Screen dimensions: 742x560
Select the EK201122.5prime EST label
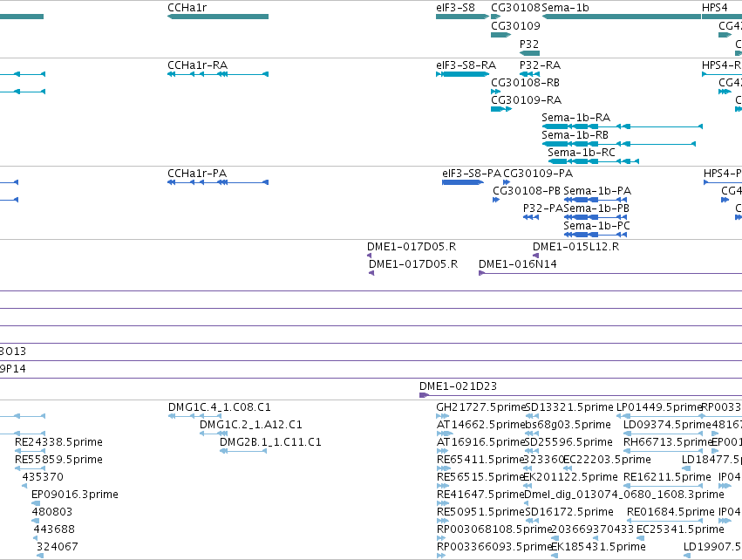click(x=570, y=477)
